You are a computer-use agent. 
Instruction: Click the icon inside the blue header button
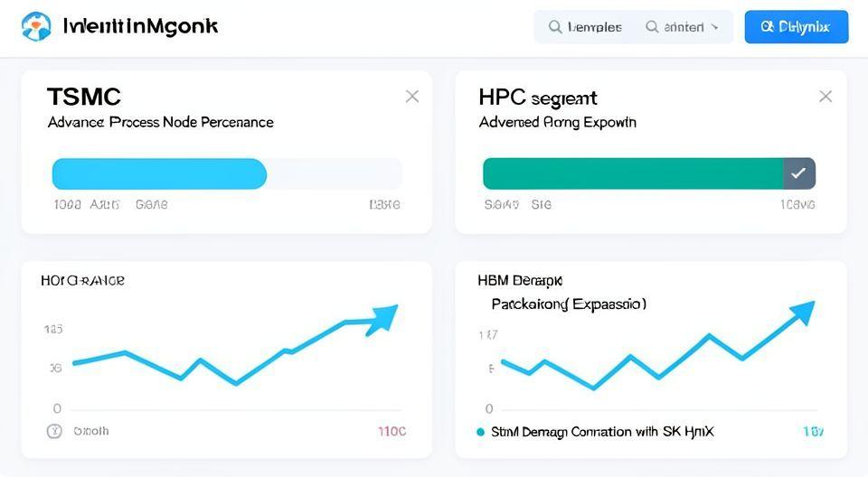768,27
